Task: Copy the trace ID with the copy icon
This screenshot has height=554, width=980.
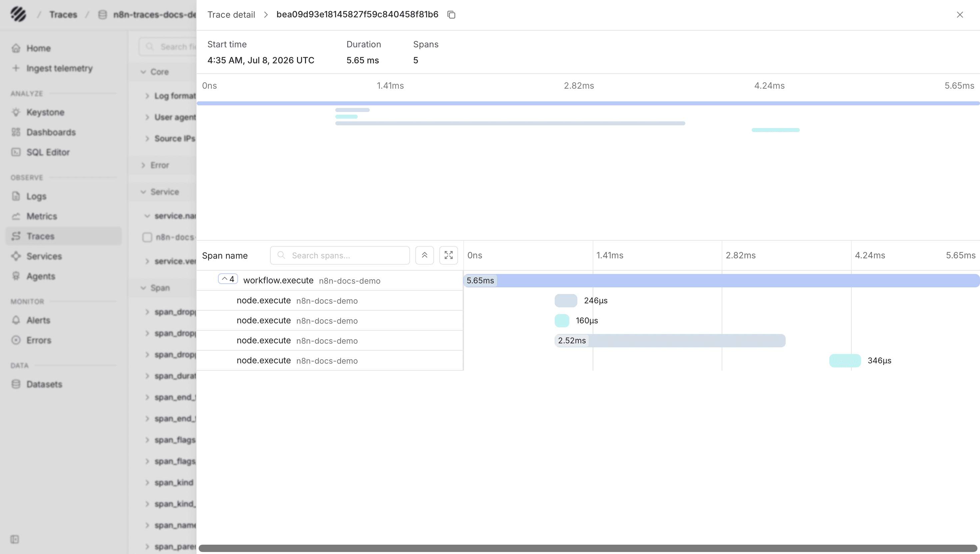Action: tap(451, 15)
